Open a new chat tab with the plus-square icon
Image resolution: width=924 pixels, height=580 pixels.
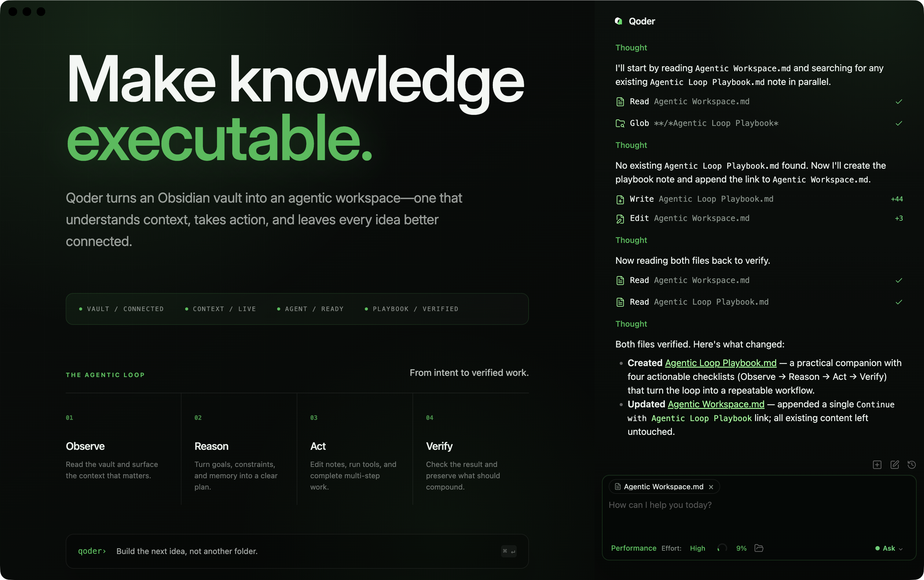(x=877, y=464)
